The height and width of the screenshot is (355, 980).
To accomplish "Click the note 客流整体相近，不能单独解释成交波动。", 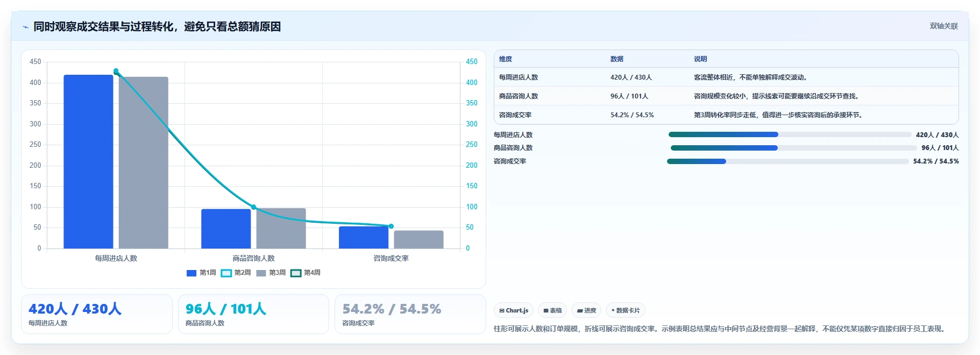I will point(751,77).
